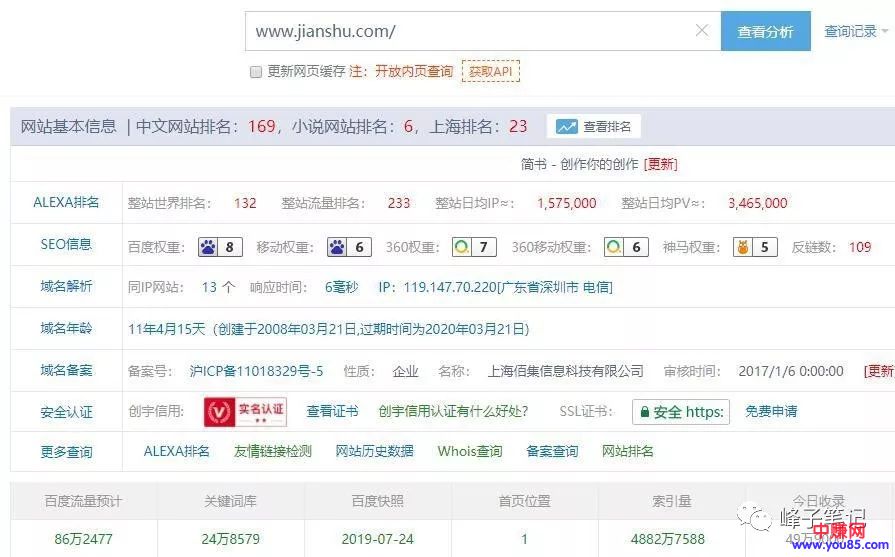Click the 360 weight 7 icon

coord(471,247)
